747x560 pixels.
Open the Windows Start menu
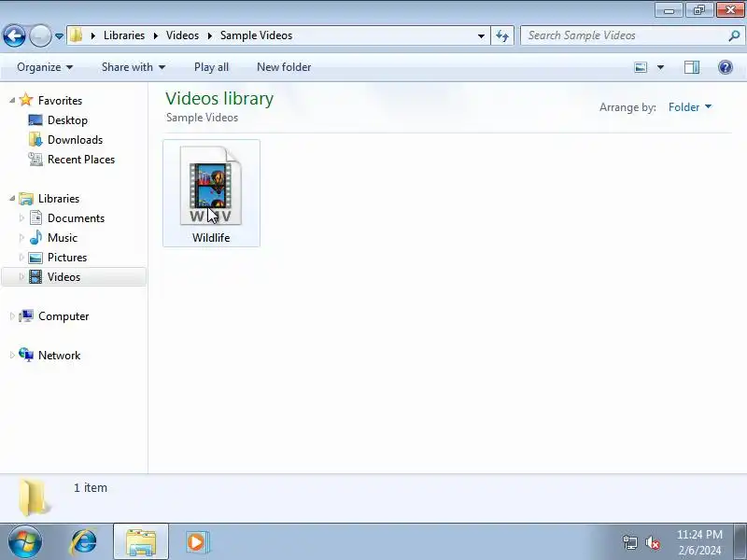click(x=25, y=541)
